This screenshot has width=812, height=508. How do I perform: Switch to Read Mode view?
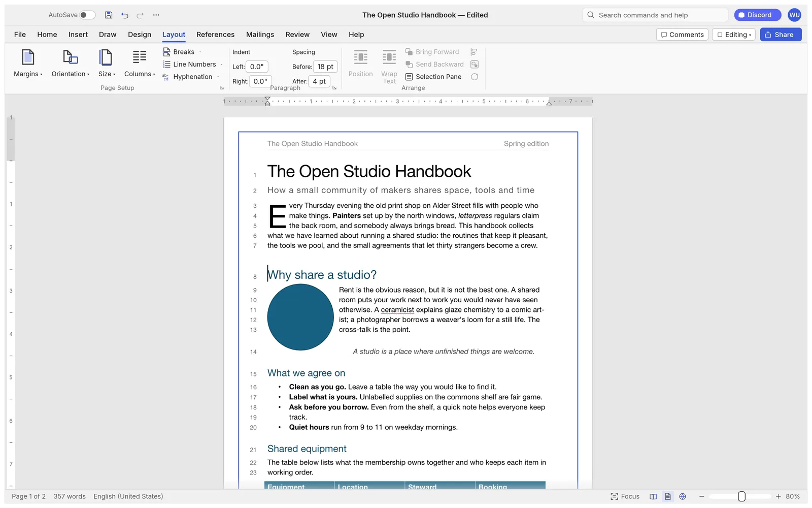[653, 496]
